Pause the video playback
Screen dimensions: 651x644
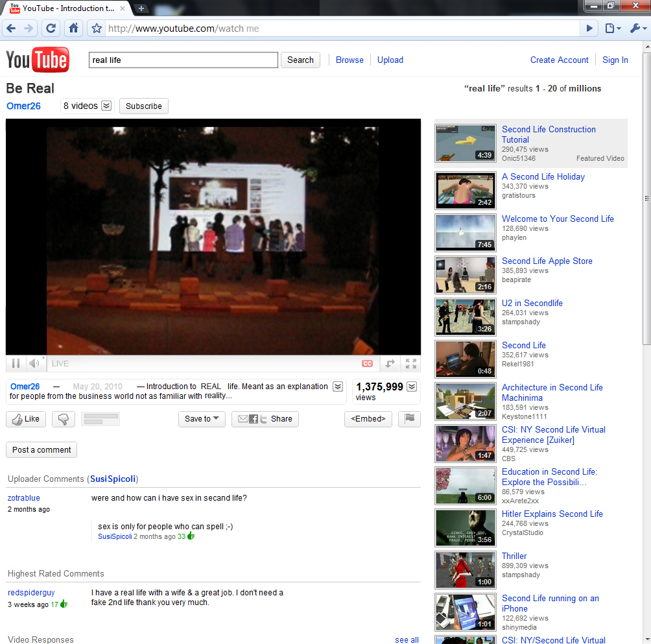(x=16, y=363)
